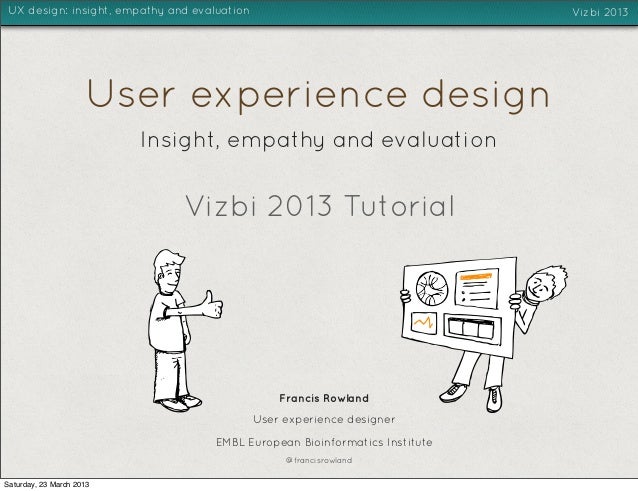Click the three-segment bar panel on board
Viewport: 638px width, 491px height.
[x=472, y=328]
